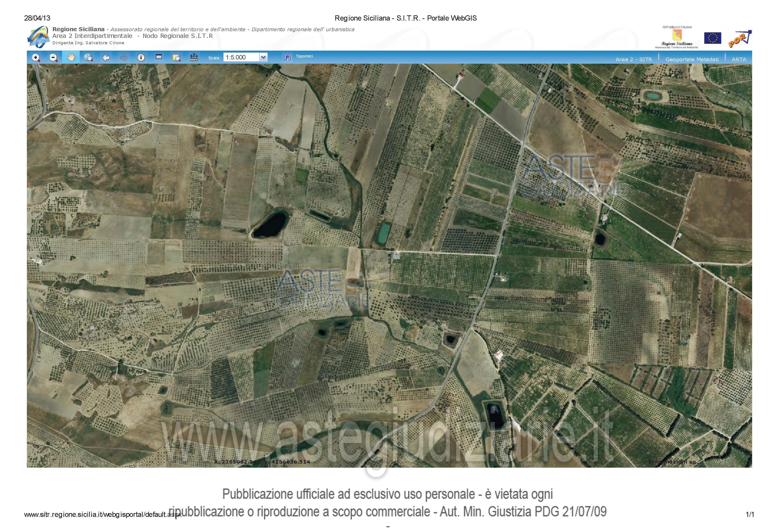The height and width of the screenshot is (532, 779).
Task: Click the full extent globe icon
Action: [89, 58]
